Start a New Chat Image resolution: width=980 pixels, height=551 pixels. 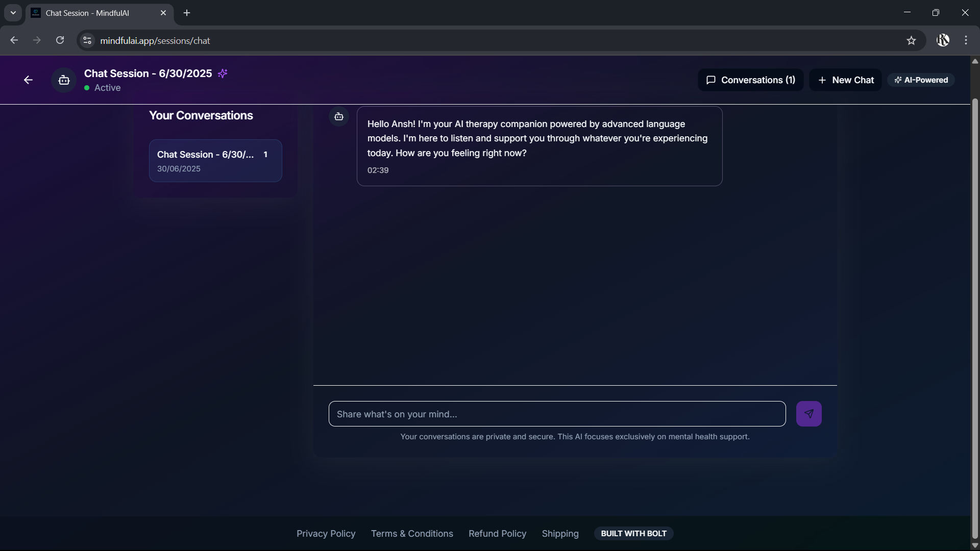(x=845, y=80)
